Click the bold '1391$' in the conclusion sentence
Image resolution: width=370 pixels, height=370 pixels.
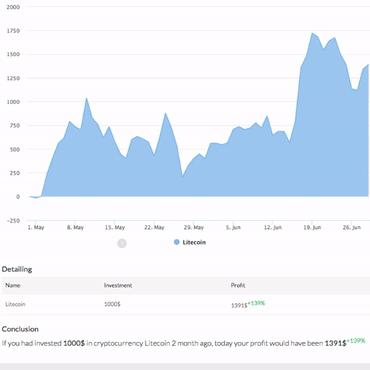[x=336, y=343]
